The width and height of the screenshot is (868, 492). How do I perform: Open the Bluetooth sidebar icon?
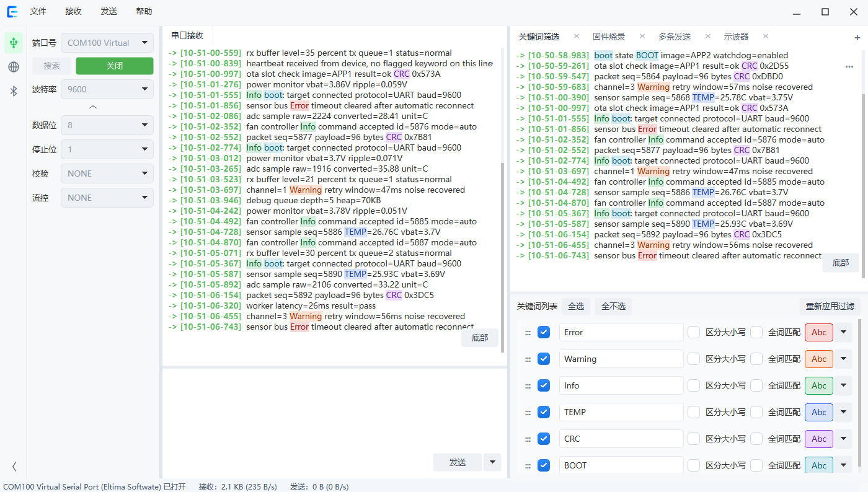(14, 91)
